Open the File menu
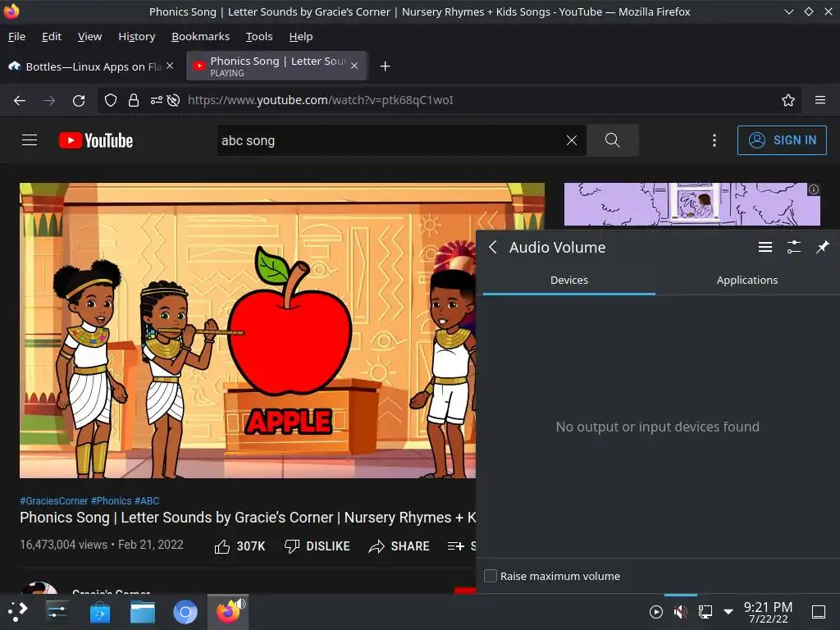 point(16,36)
